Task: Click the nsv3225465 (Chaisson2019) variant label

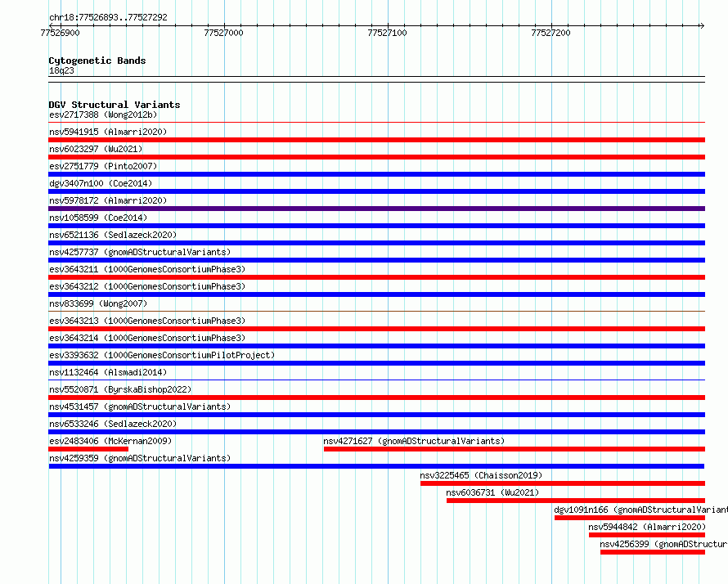Action: click(481, 475)
